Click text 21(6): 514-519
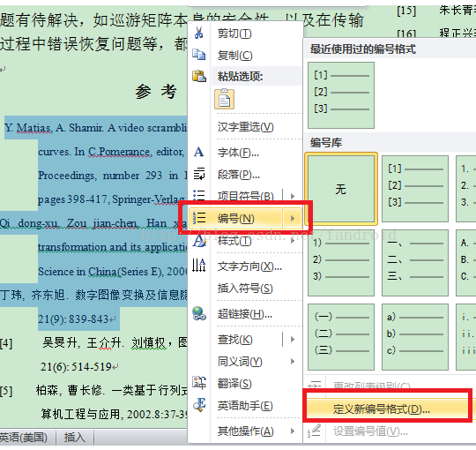The height and width of the screenshot is (450, 476). tap(76, 367)
